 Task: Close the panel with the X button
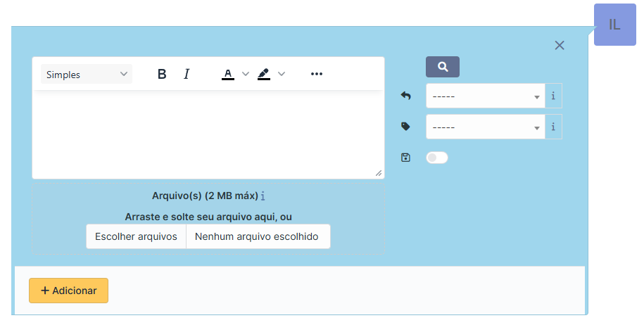pos(560,46)
